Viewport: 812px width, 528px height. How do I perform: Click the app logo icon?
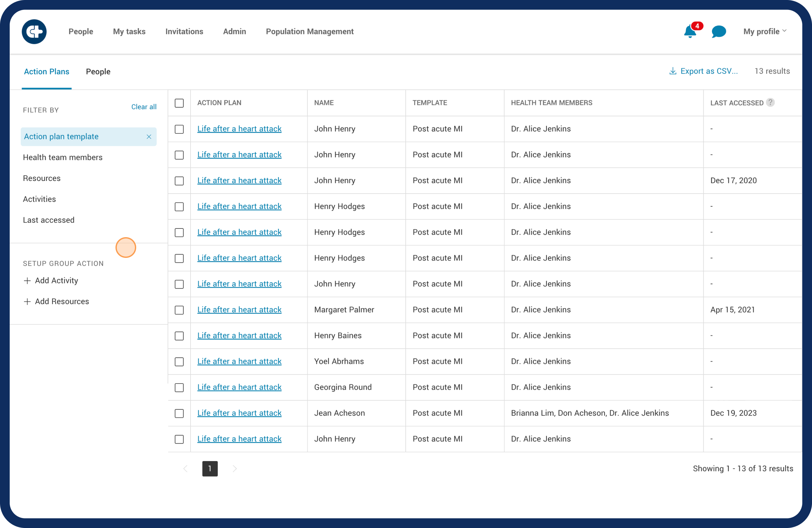(x=34, y=32)
